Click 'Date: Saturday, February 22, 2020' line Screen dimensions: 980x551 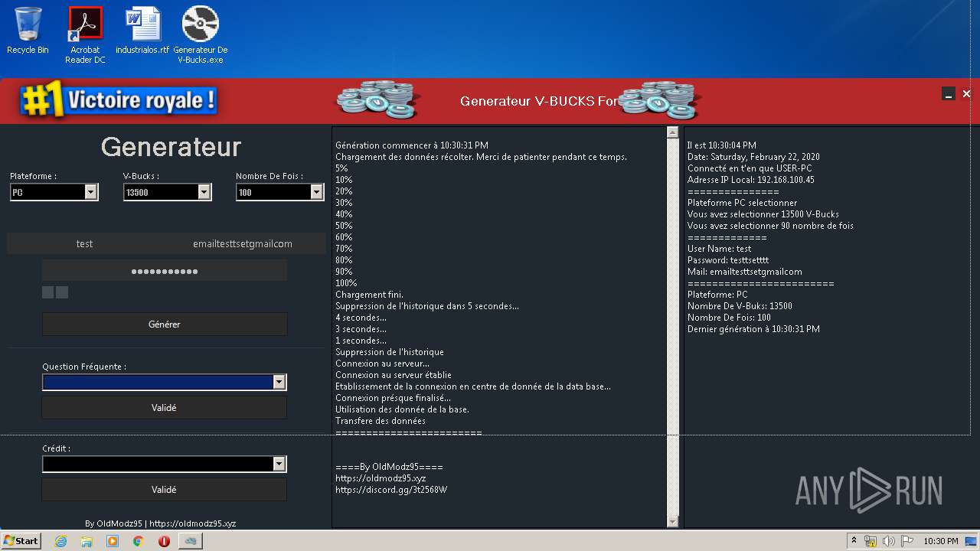[x=753, y=157]
